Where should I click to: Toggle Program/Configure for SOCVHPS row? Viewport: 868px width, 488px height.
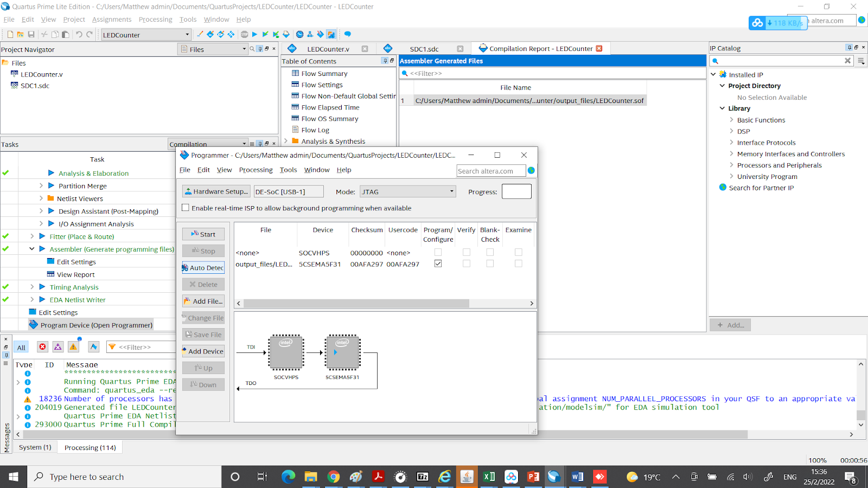[438, 252]
